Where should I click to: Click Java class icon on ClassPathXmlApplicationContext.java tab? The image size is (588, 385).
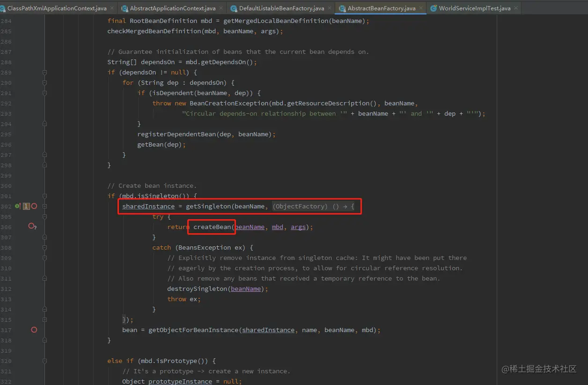click(3, 8)
